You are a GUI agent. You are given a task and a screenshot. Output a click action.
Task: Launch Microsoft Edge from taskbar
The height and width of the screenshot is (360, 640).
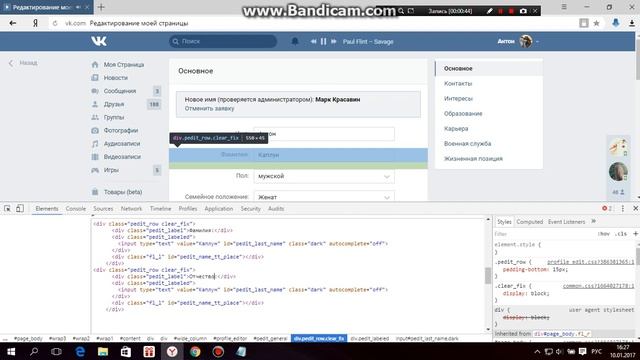[80, 351]
